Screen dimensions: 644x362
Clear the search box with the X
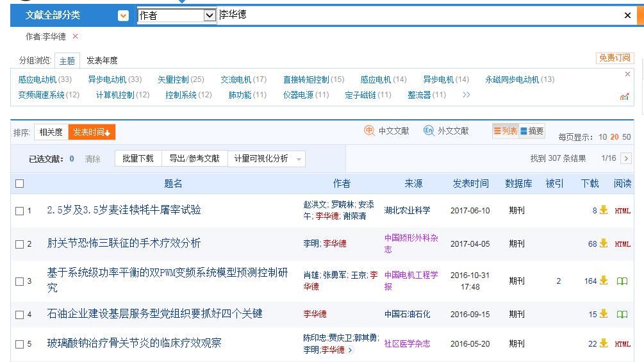click(x=627, y=15)
